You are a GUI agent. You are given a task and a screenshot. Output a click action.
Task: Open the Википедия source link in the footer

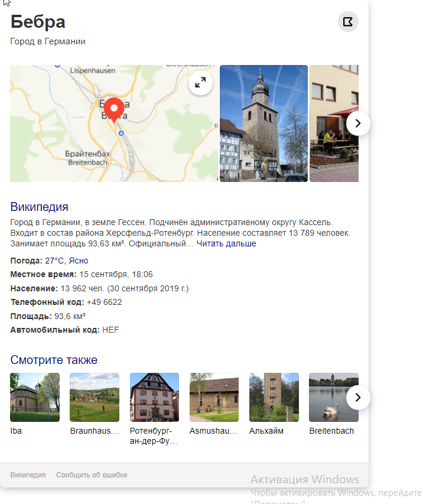click(x=28, y=475)
